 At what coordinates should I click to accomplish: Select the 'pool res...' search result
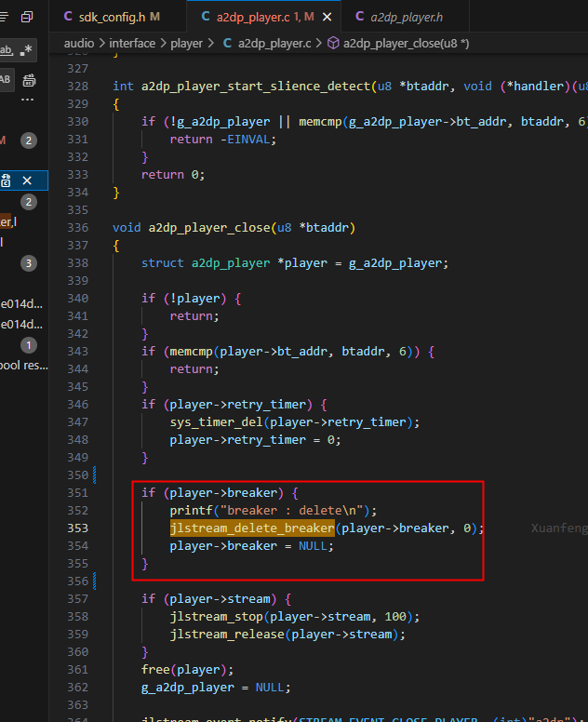click(23, 366)
